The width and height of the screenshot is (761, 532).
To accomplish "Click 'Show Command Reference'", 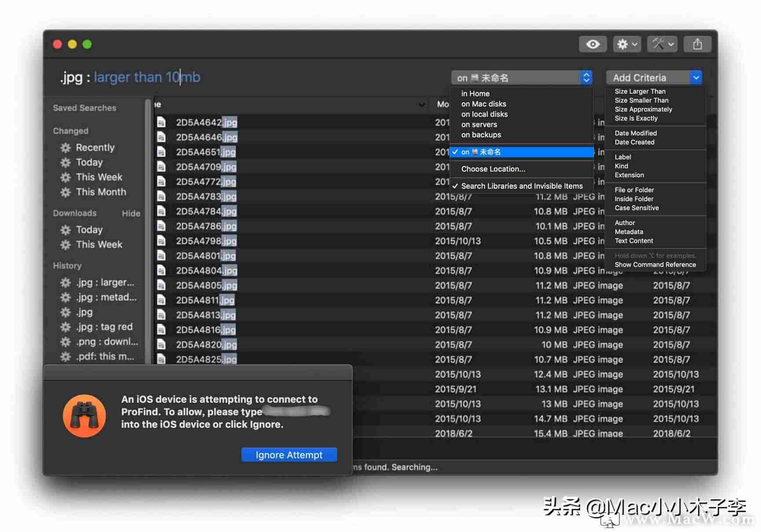I will (x=655, y=265).
